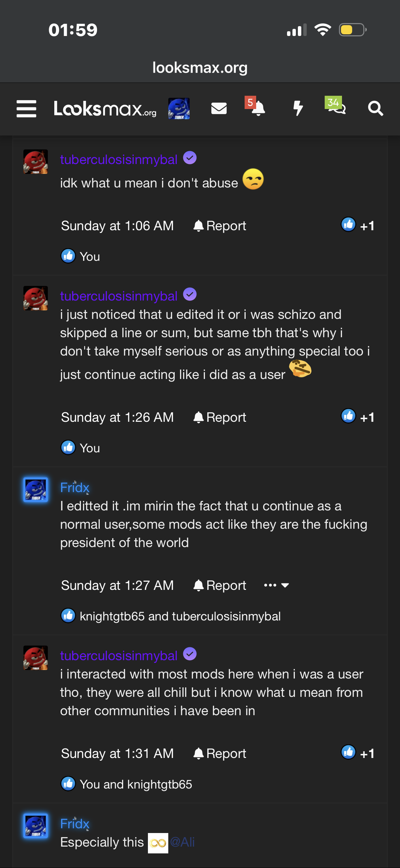Open the notifications bell with 5 alerts

coord(258,109)
